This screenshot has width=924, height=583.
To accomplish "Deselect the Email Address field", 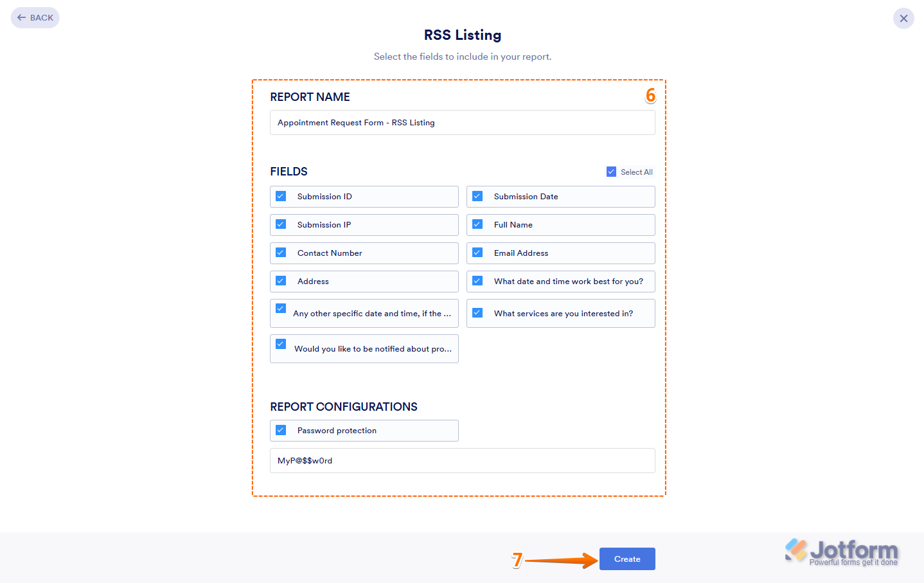I will coord(477,253).
